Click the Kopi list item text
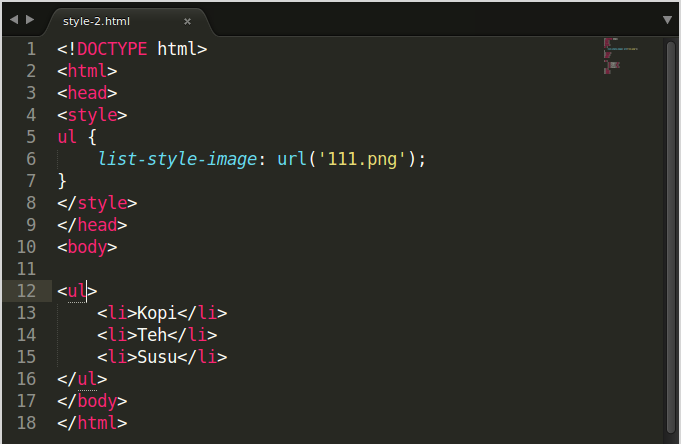Image resolution: width=681 pixels, height=444 pixels. (x=157, y=313)
